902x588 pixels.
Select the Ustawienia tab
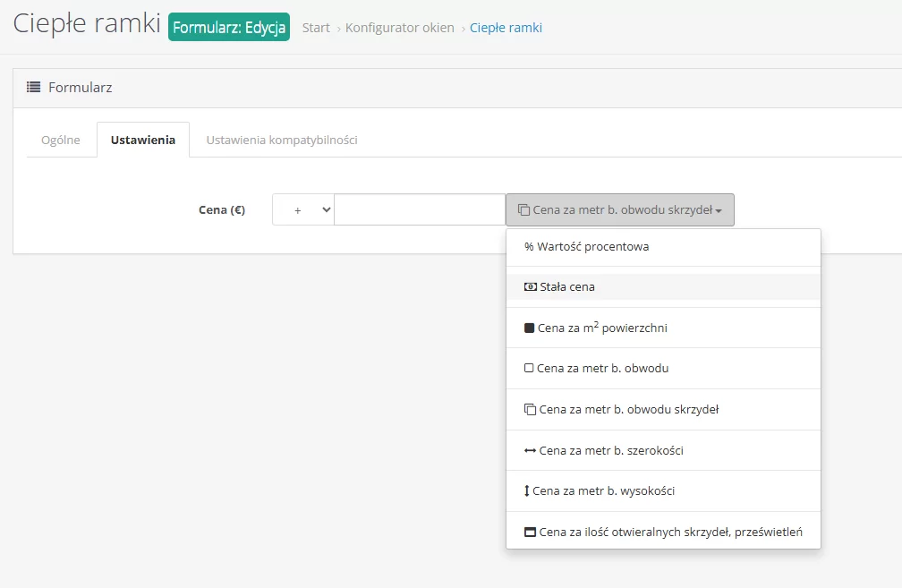[143, 141]
